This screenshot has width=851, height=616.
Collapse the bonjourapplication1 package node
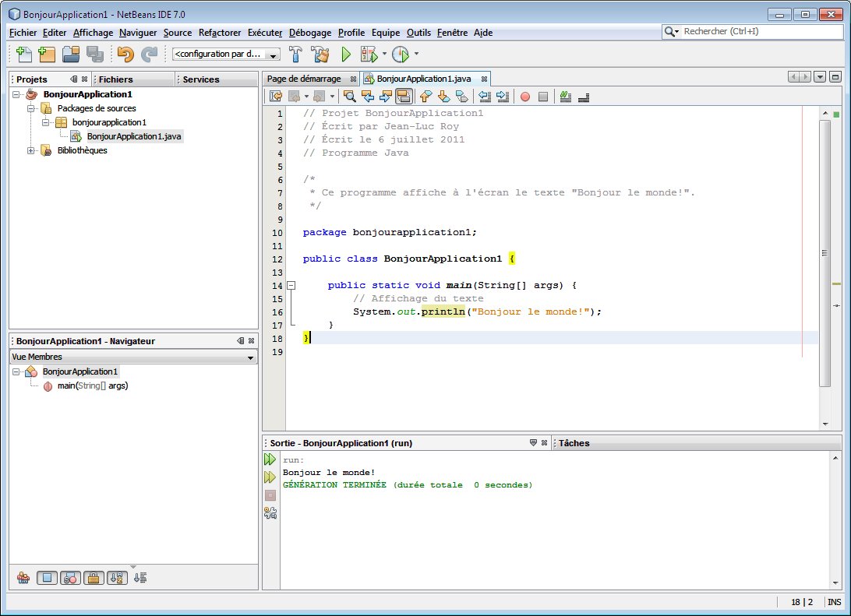coord(45,122)
